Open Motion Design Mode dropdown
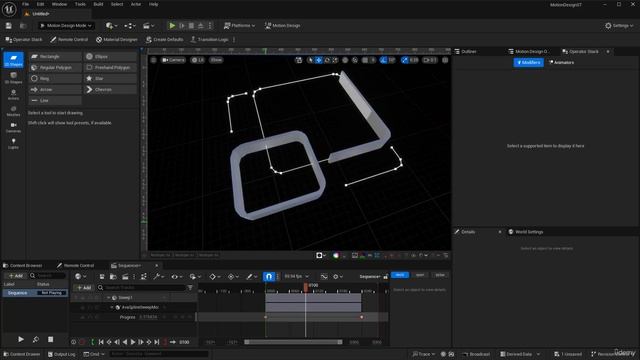 tap(66, 26)
